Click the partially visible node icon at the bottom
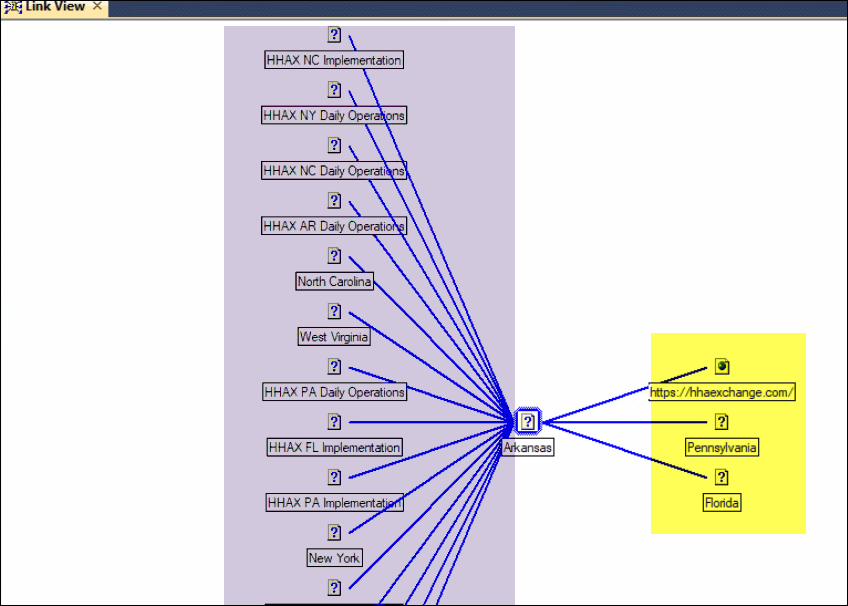848x606 pixels. point(334,587)
